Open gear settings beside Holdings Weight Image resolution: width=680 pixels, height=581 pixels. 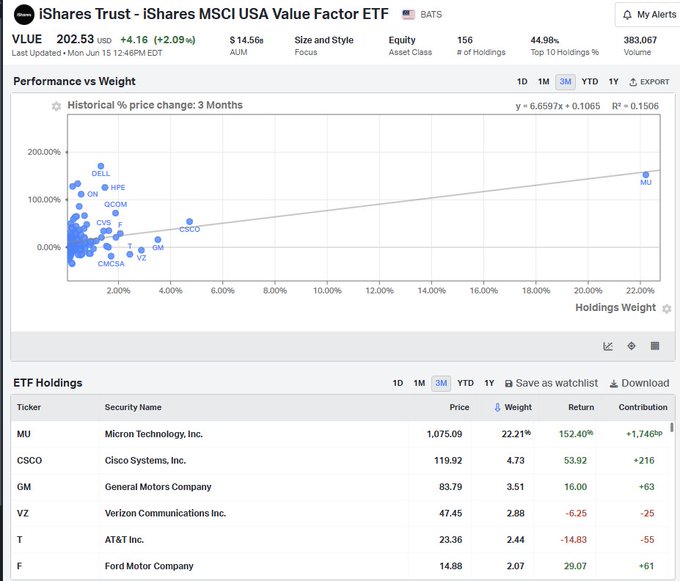[x=667, y=308]
